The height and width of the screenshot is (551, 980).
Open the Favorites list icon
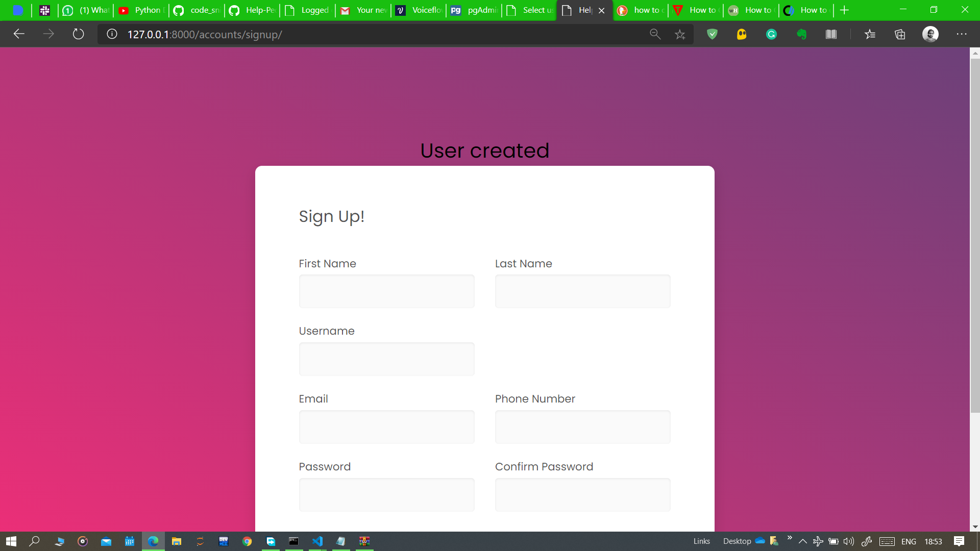click(870, 34)
